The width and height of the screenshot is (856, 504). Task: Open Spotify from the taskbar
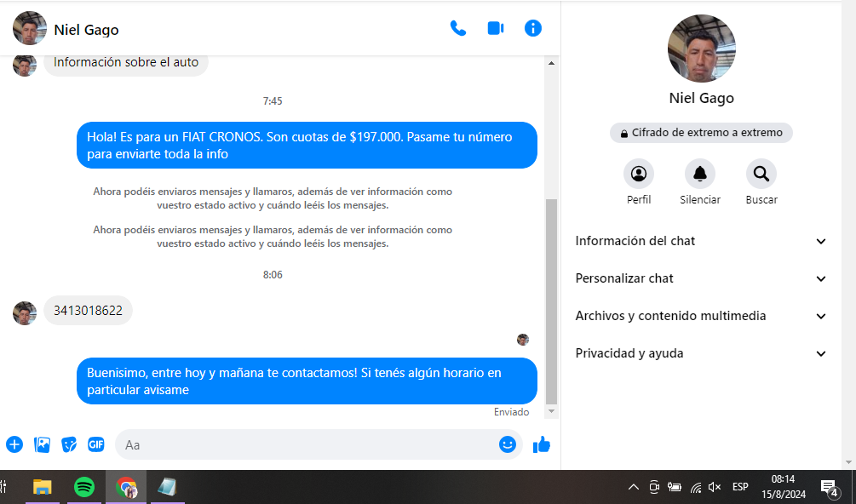(x=83, y=487)
